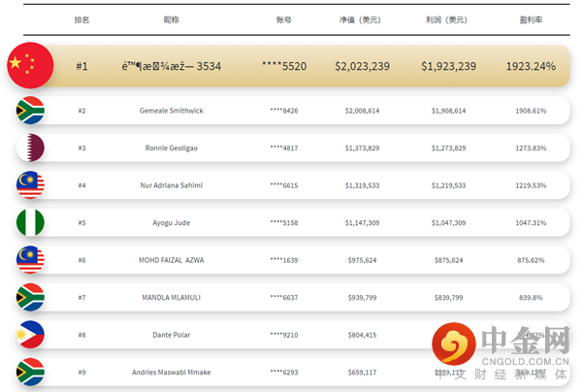
Task: Click rank label #9
Action: (x=81, y=373)
